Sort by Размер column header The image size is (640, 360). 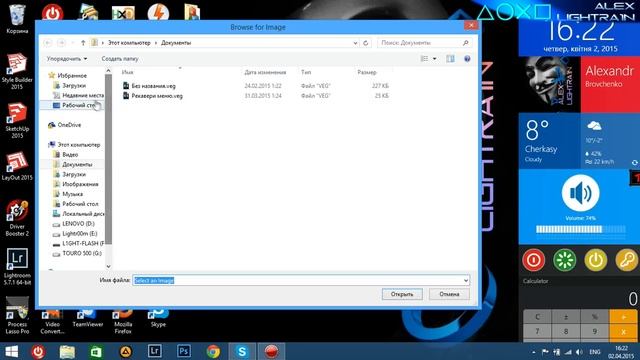(x=367, y=72)
